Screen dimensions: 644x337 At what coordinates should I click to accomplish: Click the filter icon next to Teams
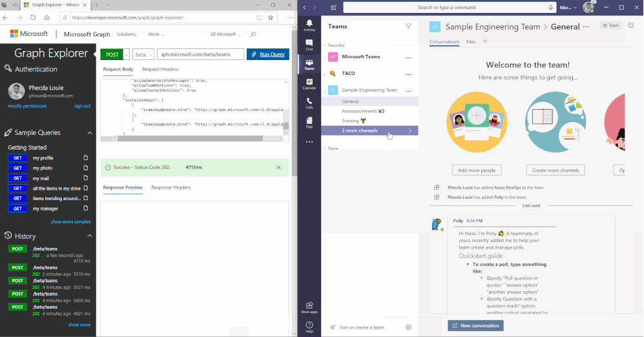[408, 26]
